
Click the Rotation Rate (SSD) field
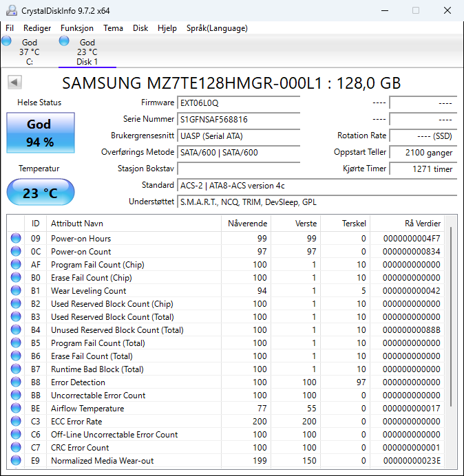click(x=423, y=136)
